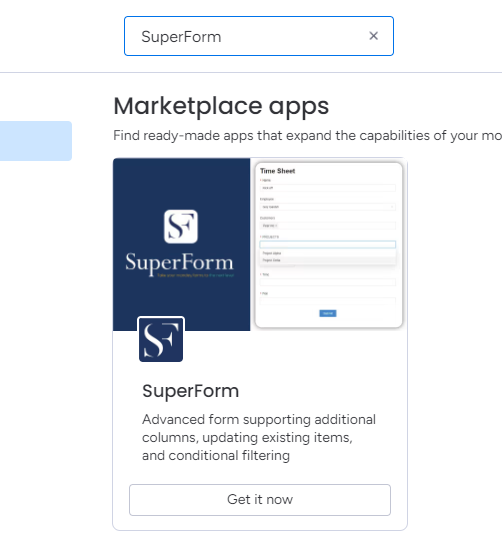Open the Employee dropdown in the preview
This screenshot has height=556, width=502.
328,207
